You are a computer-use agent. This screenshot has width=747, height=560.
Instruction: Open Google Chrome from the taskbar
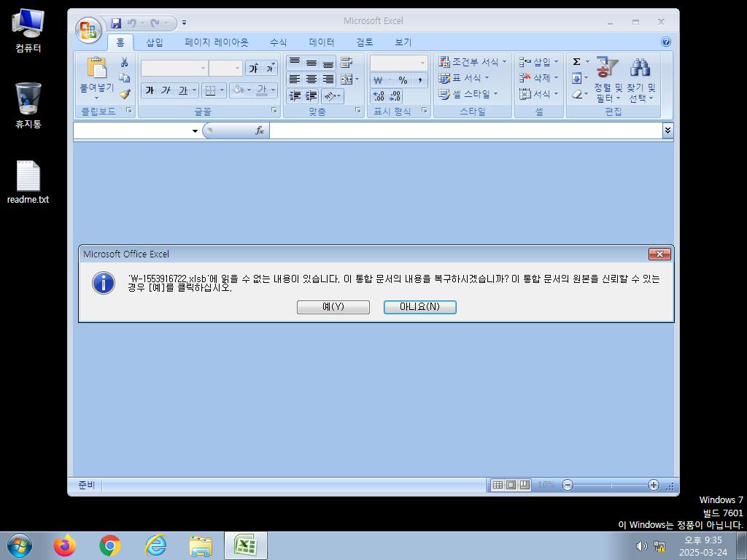(x=110, y=545)
